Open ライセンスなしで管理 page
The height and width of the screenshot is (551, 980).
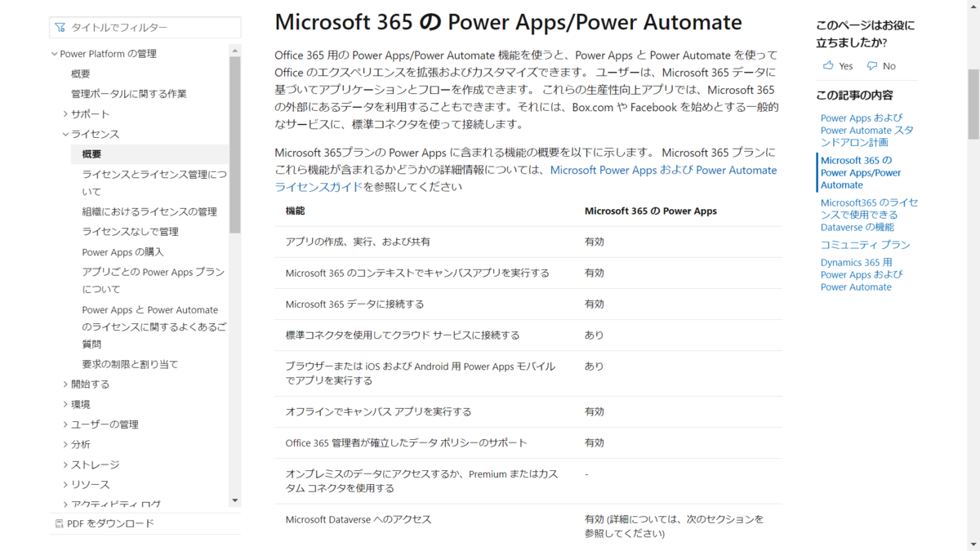click(130, 232)
